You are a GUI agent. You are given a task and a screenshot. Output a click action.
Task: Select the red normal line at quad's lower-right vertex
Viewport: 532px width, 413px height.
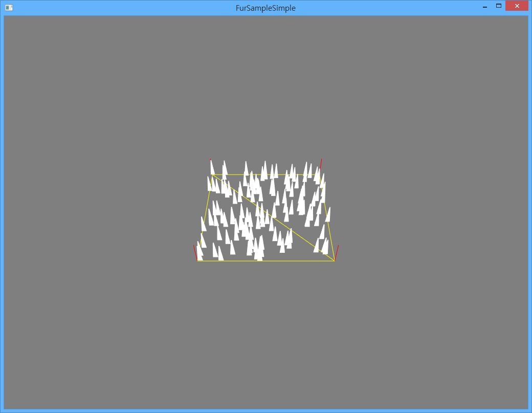337,253
